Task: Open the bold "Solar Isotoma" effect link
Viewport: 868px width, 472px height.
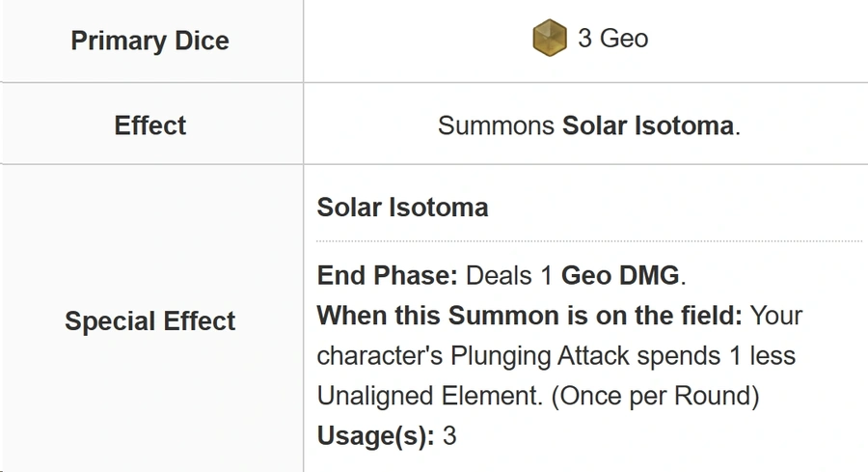Action: [648, 125]
